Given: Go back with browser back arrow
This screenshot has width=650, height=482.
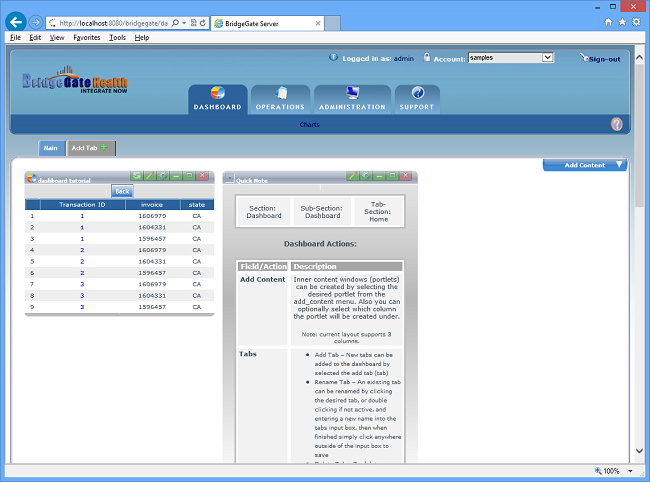Looking at the screenshot, I should 15,21.
